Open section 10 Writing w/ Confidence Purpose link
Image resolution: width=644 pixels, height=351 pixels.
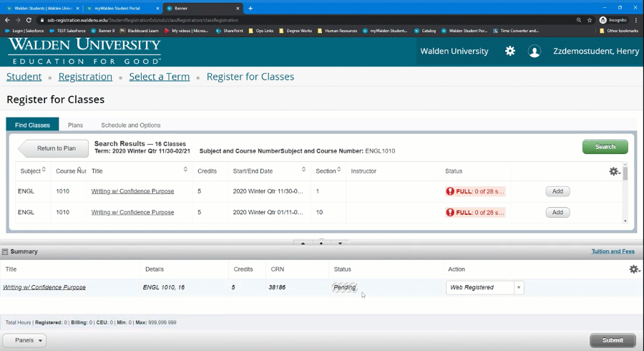tap(132, 212)
